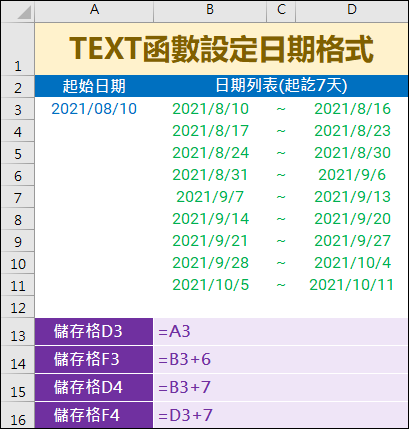Click the formula text =D3+7
The height and width of the screenshot is (429, 409).
coord(185,415)
